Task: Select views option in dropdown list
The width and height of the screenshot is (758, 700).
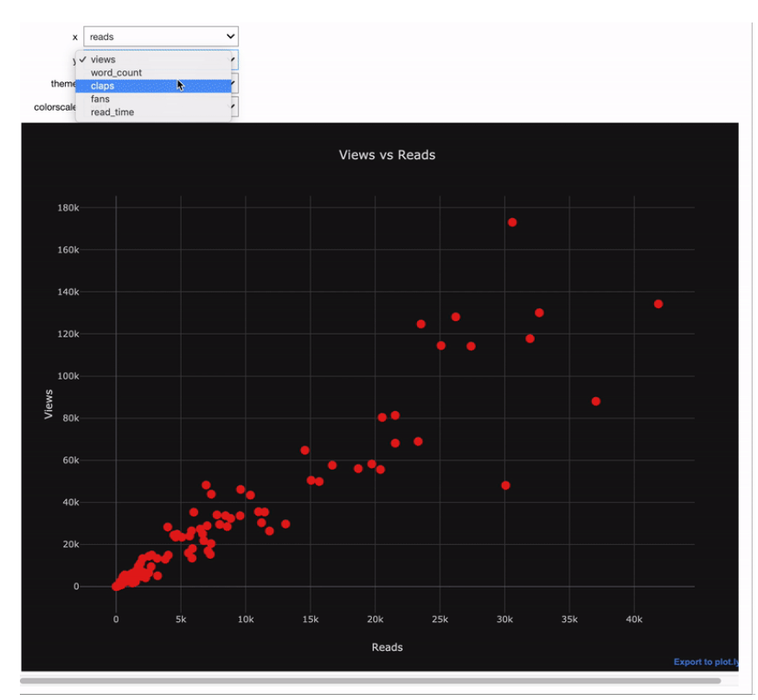Action: pos(153,60)
